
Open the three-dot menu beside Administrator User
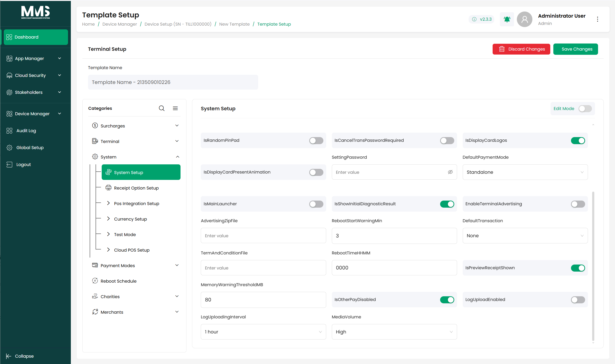pyautogui.click(x=597, y=19)
